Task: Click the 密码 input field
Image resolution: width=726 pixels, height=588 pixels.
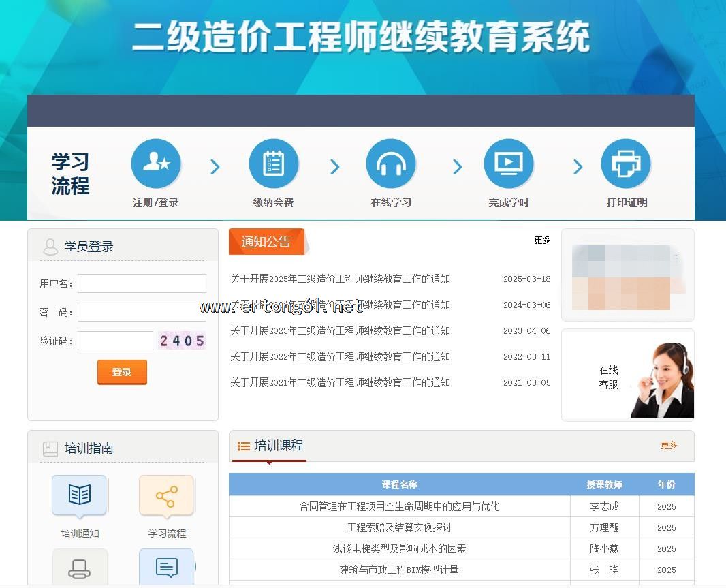Action: pos(142,312)
